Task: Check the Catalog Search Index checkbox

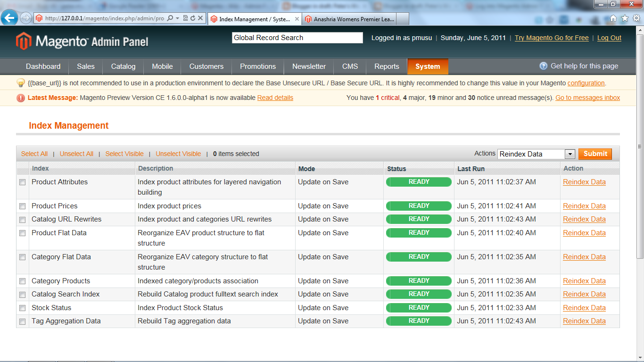Action: (22, 295)
